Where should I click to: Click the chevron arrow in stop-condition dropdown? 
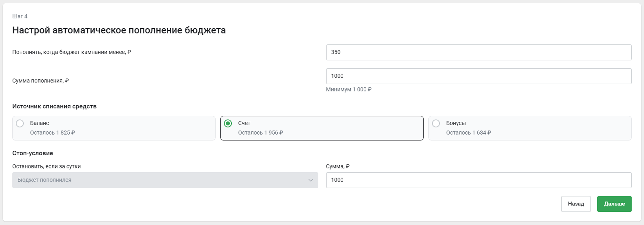(311, 180)
